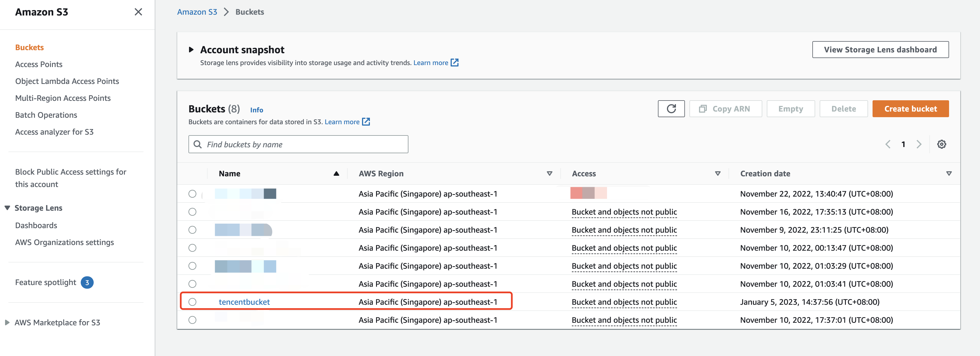980x356 pixels.
Task: Collapse the Storage Lens sidebar section
Action: [x=7, y=208]
